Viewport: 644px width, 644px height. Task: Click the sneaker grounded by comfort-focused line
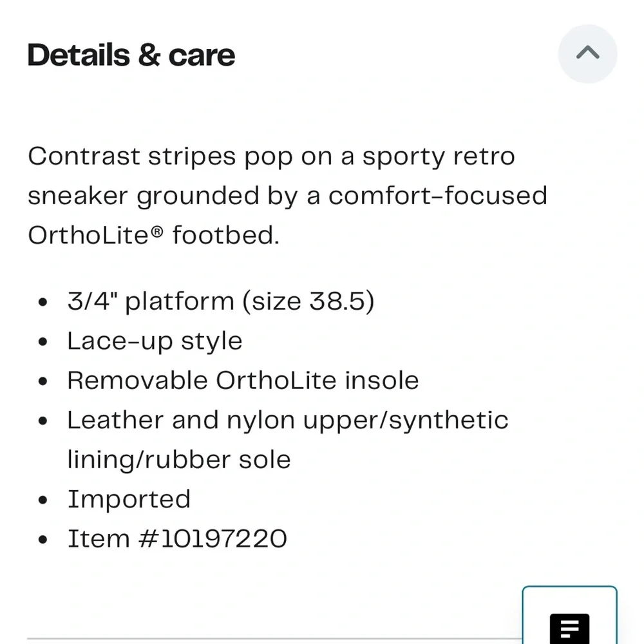click(x=287, y=196)
